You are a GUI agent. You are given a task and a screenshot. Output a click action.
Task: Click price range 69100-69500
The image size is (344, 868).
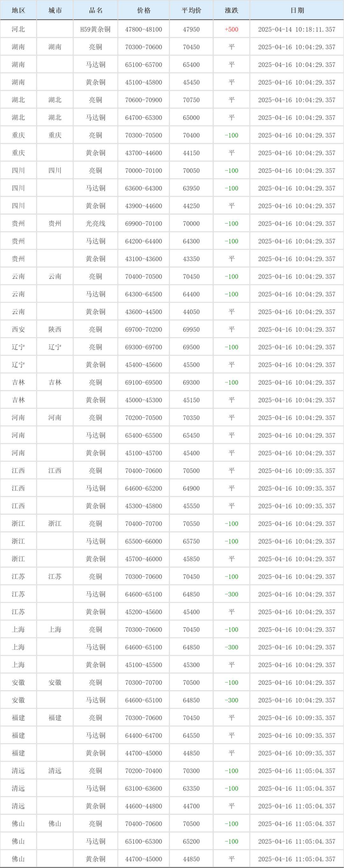(144, 382)
